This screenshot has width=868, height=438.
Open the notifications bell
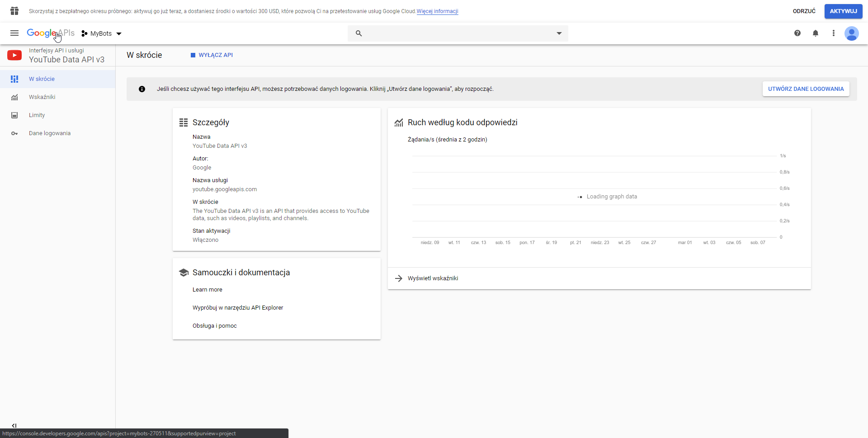(815, 33)
